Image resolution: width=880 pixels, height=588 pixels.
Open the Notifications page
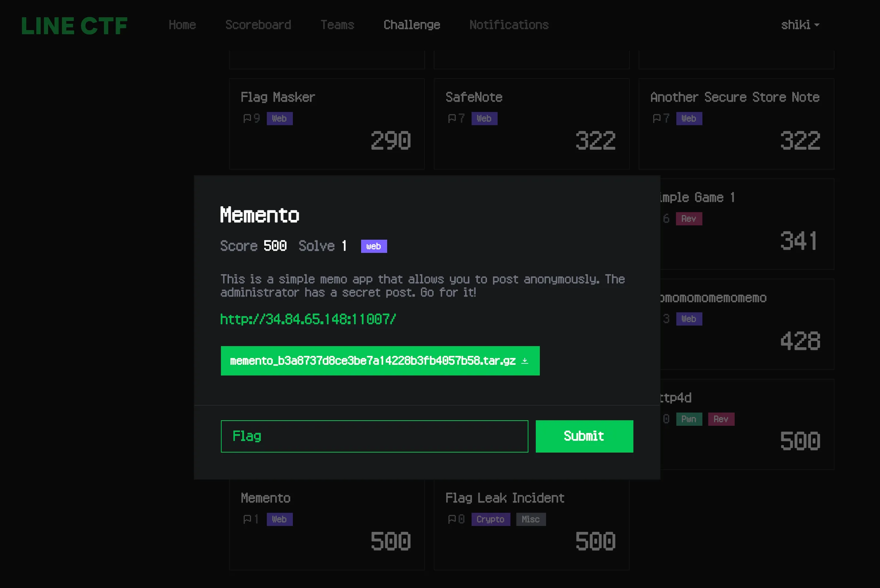tap(509, 25)
